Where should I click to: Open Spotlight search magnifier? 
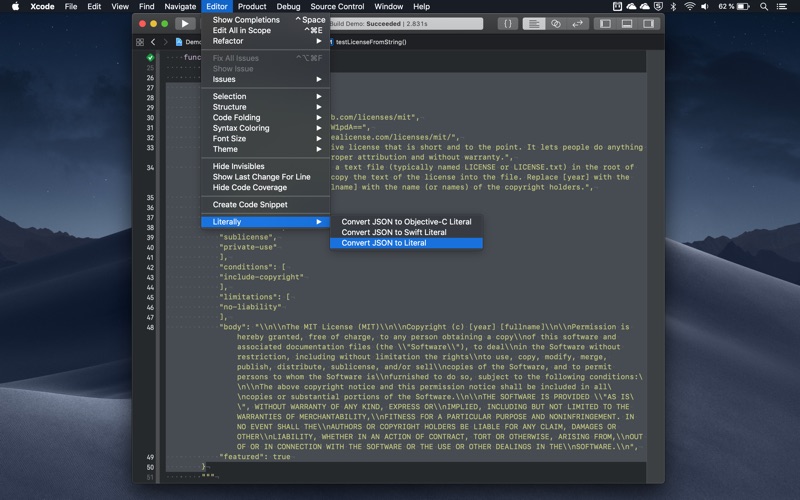coord(764,6)
